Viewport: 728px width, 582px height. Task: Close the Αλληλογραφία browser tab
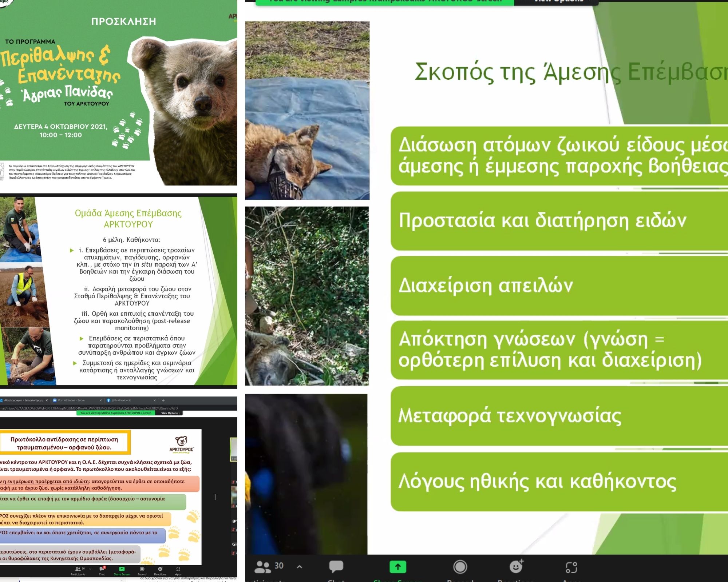tap(47, 400)
